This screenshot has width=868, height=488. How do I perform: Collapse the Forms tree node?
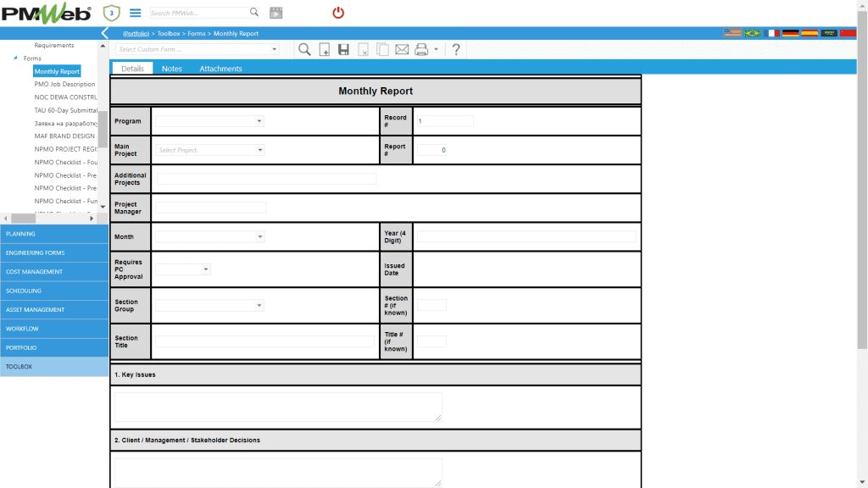pyautogui.click(x=15, y=58)
